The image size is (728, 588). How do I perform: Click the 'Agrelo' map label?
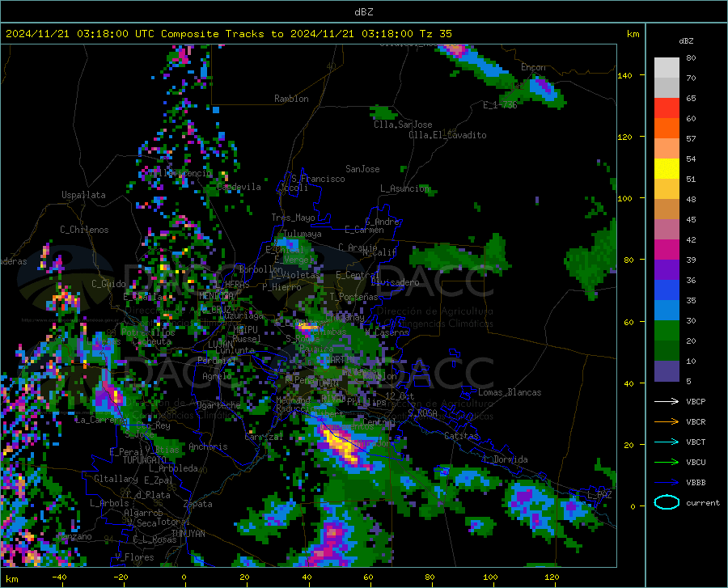pyautogui.click(x=217, y=376)
